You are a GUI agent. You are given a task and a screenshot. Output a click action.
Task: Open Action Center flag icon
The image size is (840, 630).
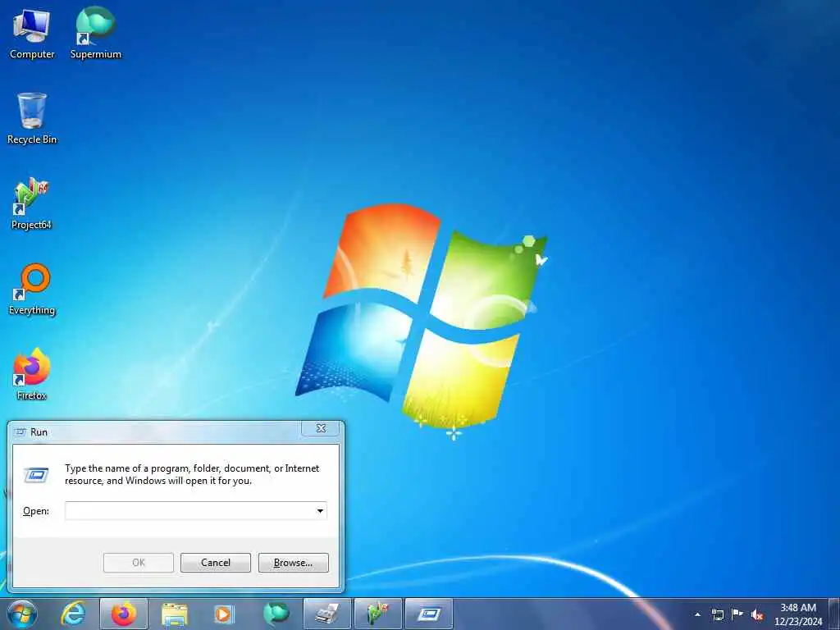point(737,614)
